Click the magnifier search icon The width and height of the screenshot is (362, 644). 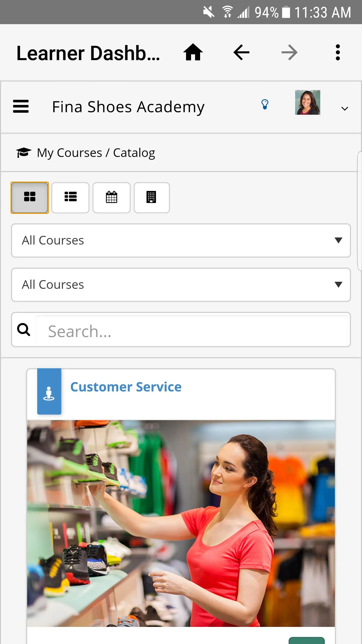point(24,330)
